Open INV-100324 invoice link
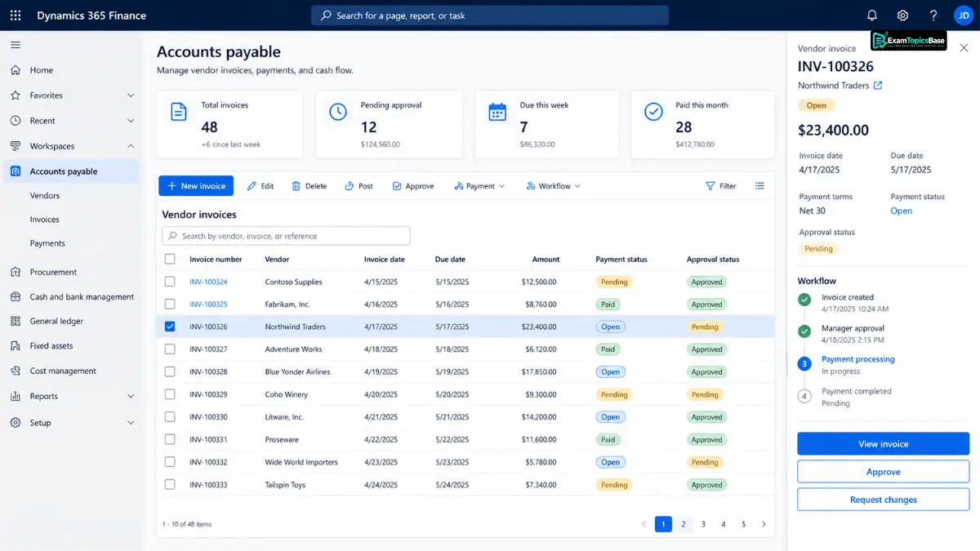Image resolution: width=980 pixels, height=551 pixels. tap(208, 282)
